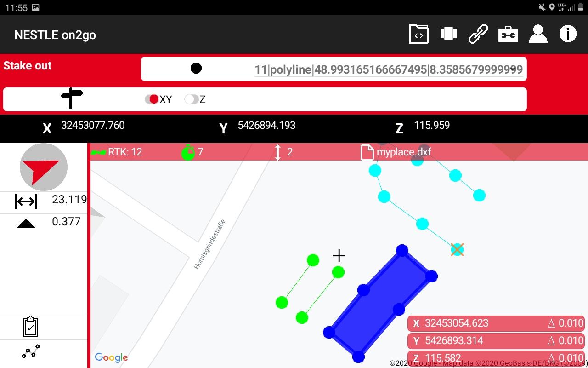588x368 pixels.
Task: Tap the target X 32453054.623 row
Action: click(496, 323)
